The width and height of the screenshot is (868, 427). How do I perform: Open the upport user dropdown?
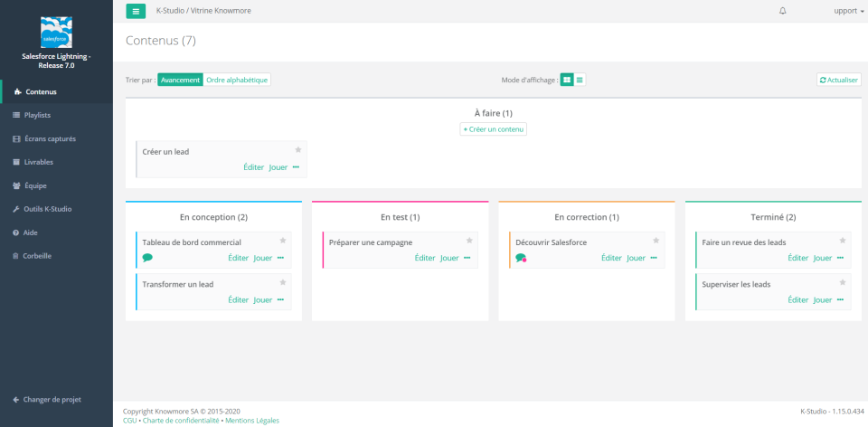[849, 11]
